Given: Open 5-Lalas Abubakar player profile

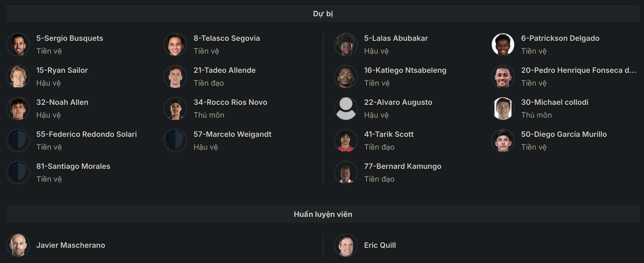Looking at the screenshot, I should (x=396, y=38).
